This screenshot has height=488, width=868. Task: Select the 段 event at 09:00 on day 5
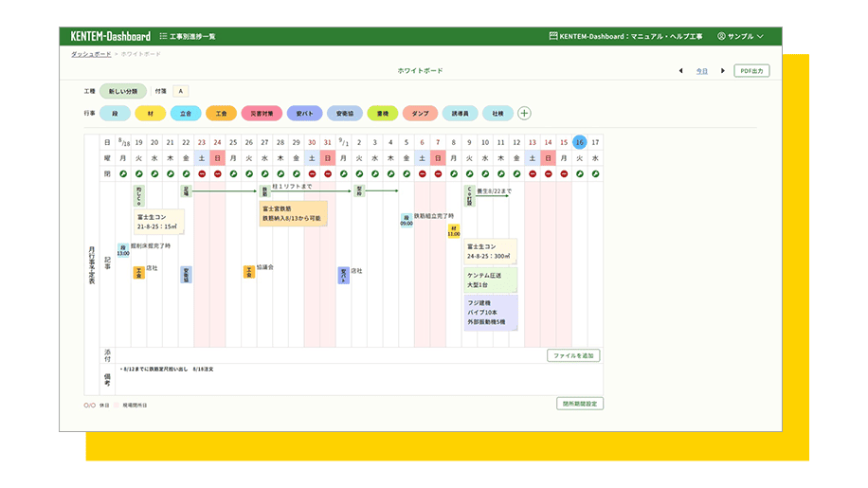click(407, 220)
